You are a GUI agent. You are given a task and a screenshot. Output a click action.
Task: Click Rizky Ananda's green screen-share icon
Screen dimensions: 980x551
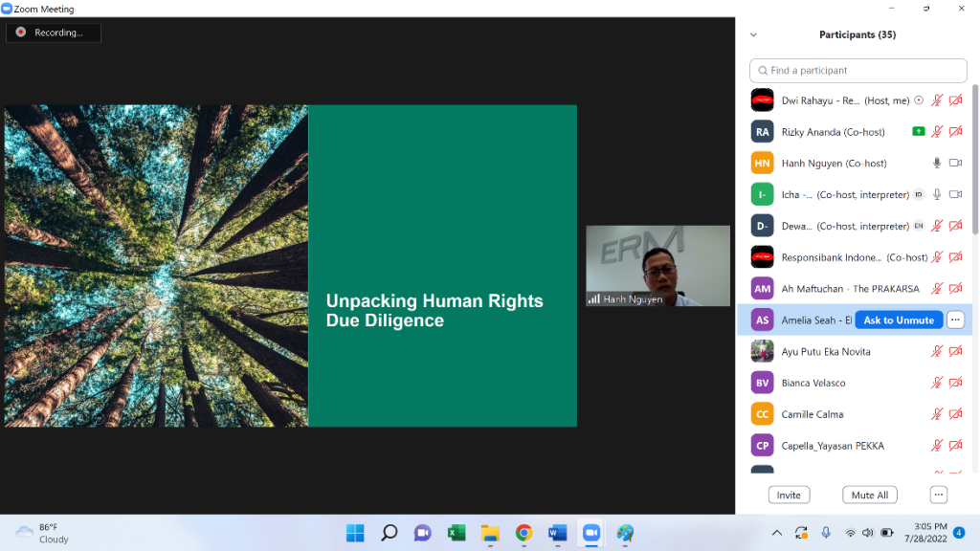click(x=918, y=131)
